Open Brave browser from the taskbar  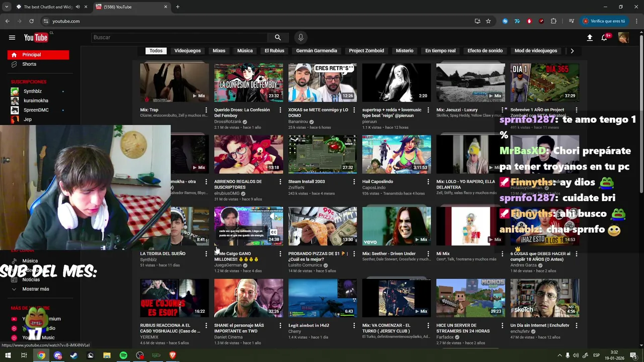tap(173, 355)
